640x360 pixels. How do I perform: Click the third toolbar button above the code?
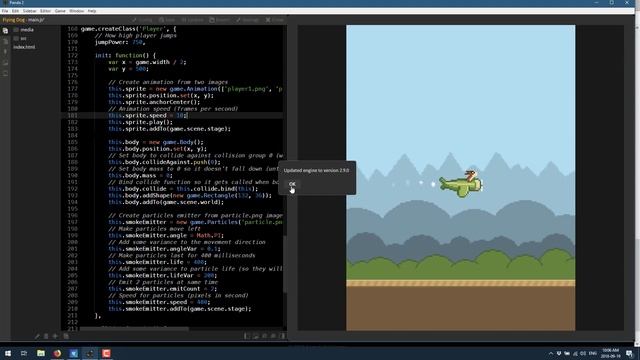192,20
